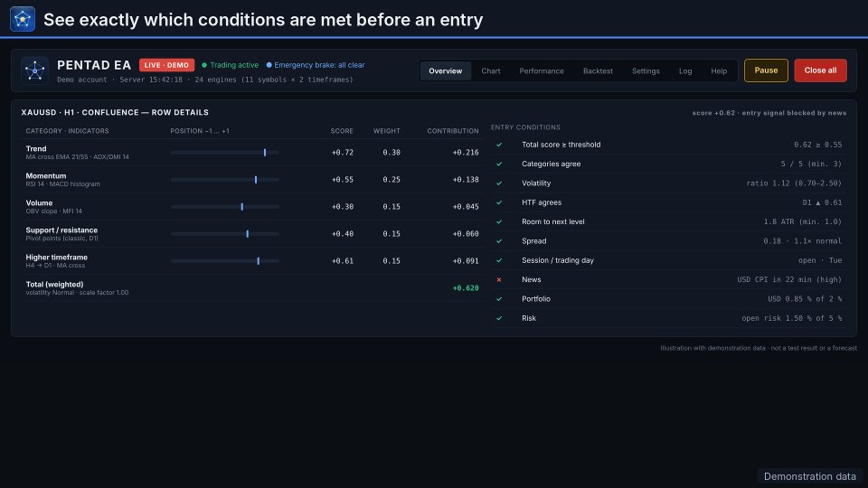Click the red cross icon beside News
This screenshot has width=868, height=488.
click(x=499, y=280)
